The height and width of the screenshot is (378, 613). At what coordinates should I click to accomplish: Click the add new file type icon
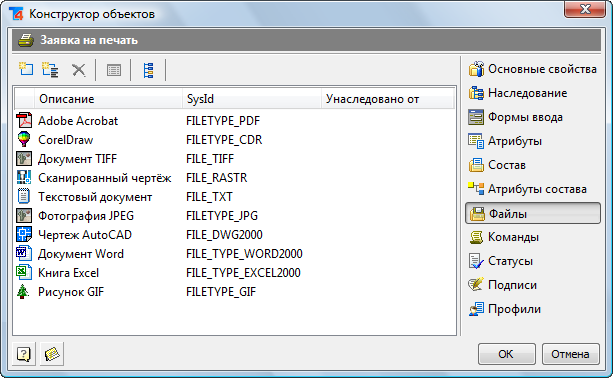(x=26, y=70)
